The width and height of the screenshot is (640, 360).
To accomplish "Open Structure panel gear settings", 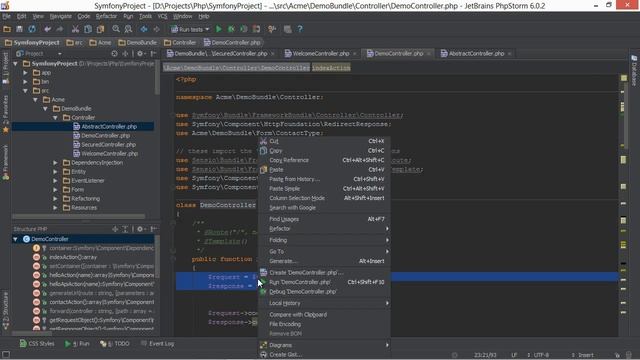I will click(140, 229).
